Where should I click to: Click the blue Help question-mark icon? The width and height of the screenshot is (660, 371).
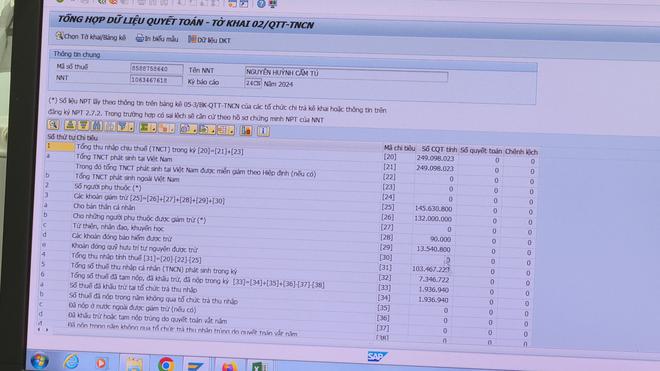click(x=261, y=4)
